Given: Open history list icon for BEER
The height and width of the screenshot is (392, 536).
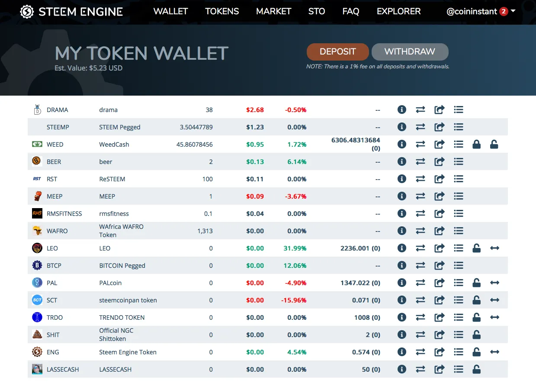Looking at the screenshot, I should 459,162.
